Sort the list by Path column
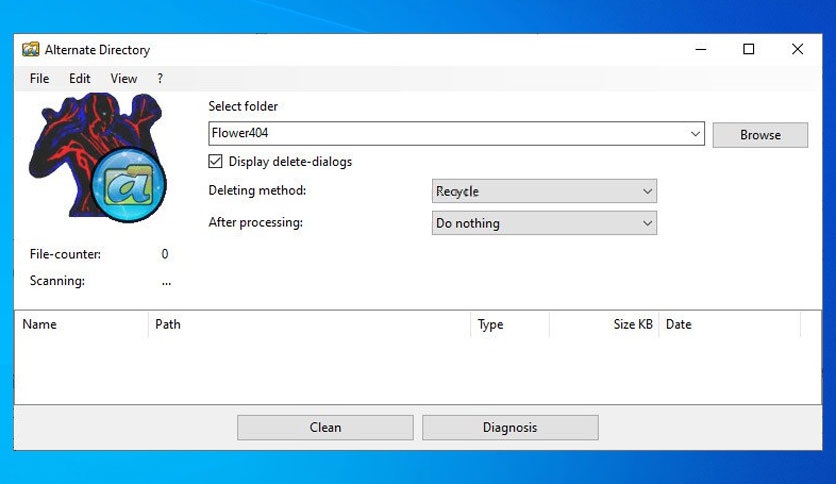 pos(310,324)
